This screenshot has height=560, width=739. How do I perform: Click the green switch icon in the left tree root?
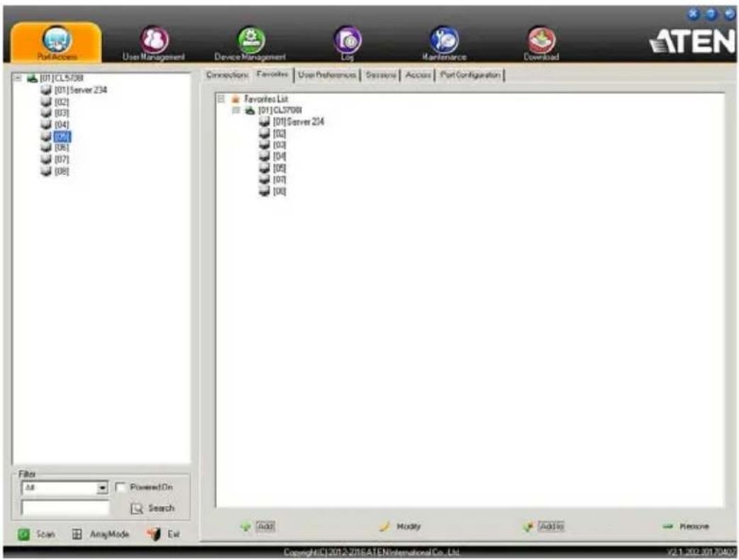click(x=32, y=78)
